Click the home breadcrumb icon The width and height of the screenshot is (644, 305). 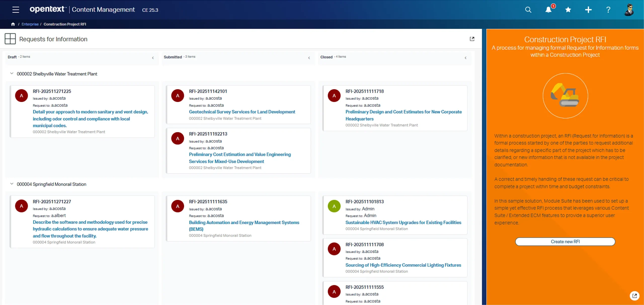click(x=13, y=24)
